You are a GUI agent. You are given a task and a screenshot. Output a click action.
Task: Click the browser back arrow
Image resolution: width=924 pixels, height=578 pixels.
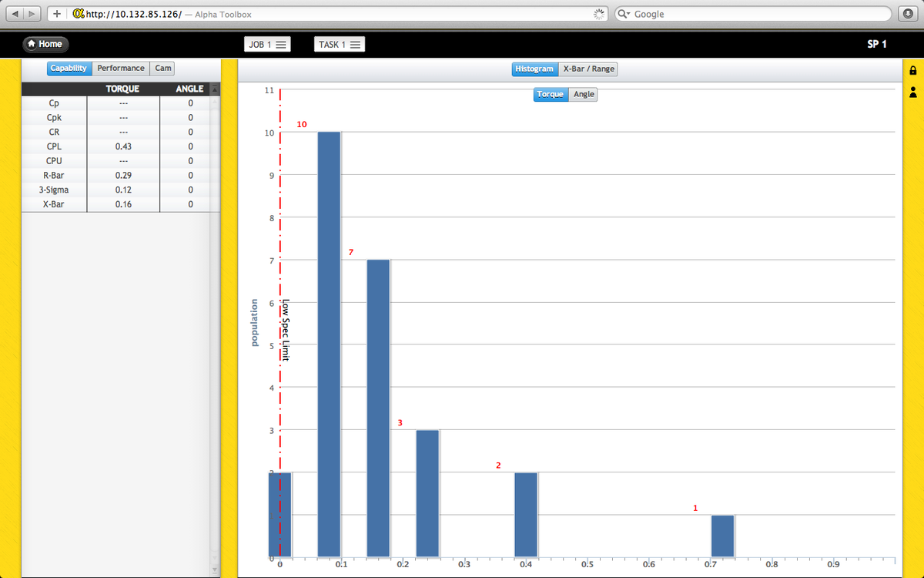click(x=13, y=14)
